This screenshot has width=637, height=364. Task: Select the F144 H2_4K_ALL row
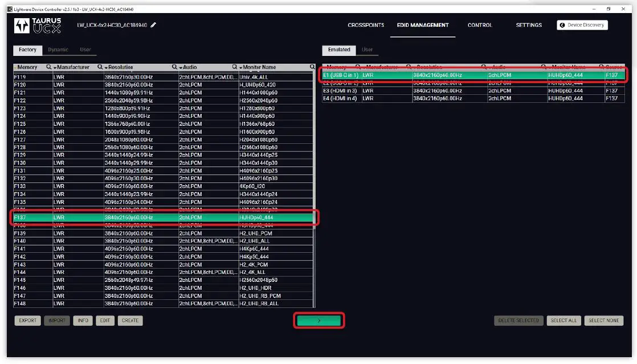(164, 272)
